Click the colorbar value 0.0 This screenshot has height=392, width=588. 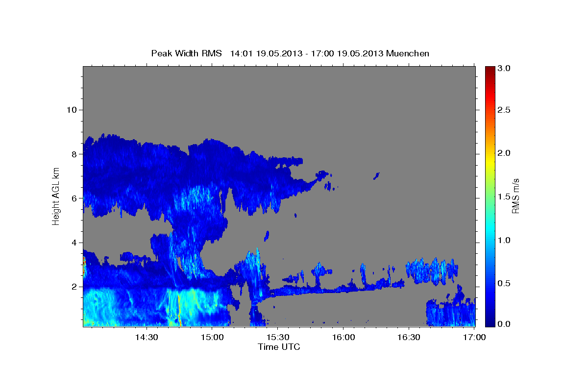pos(504,323)
